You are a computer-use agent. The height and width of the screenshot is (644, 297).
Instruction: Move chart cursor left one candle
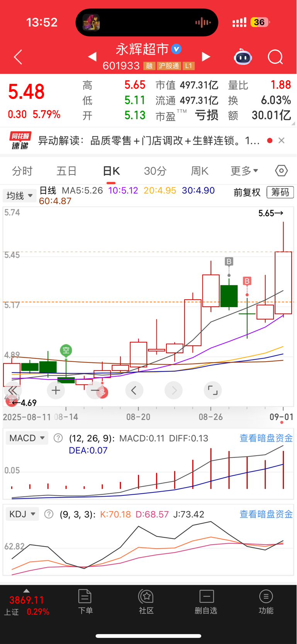(x=134, y=390)
